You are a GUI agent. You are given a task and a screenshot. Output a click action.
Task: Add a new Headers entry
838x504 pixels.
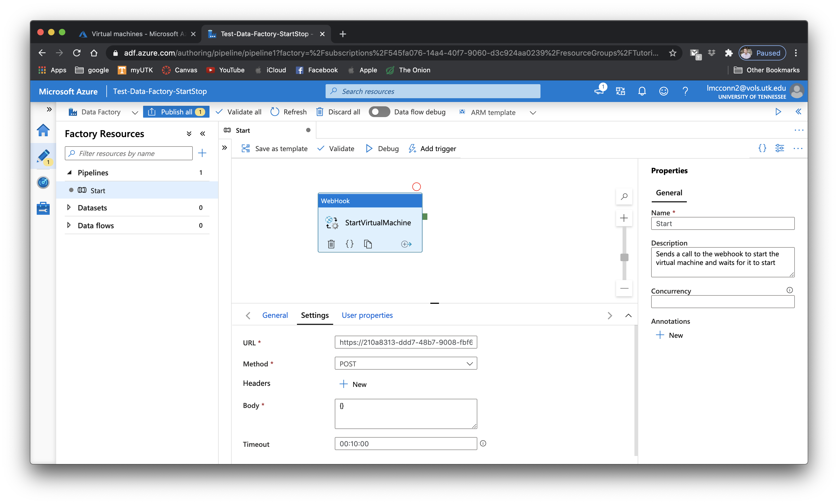point(353,384)
